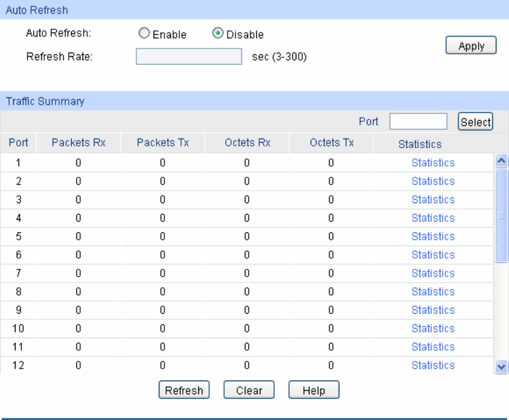View Statistics for port 4
This screenshot has width=509, height=420.
(433, 218)
